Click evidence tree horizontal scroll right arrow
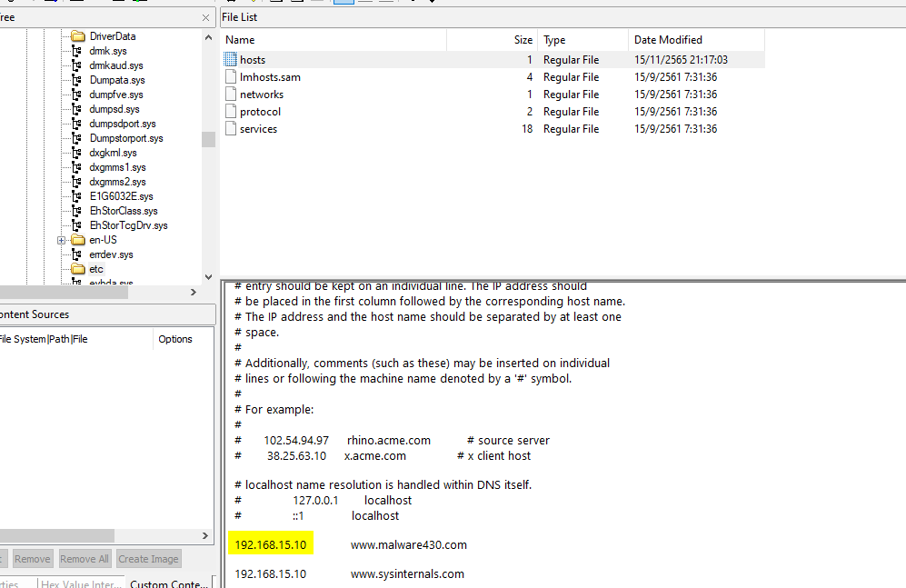906x588 pixels. (193, 292)
